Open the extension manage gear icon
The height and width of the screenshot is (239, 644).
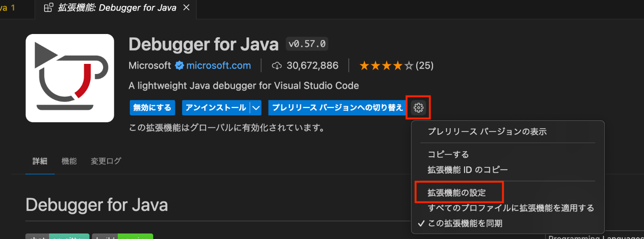418,108
